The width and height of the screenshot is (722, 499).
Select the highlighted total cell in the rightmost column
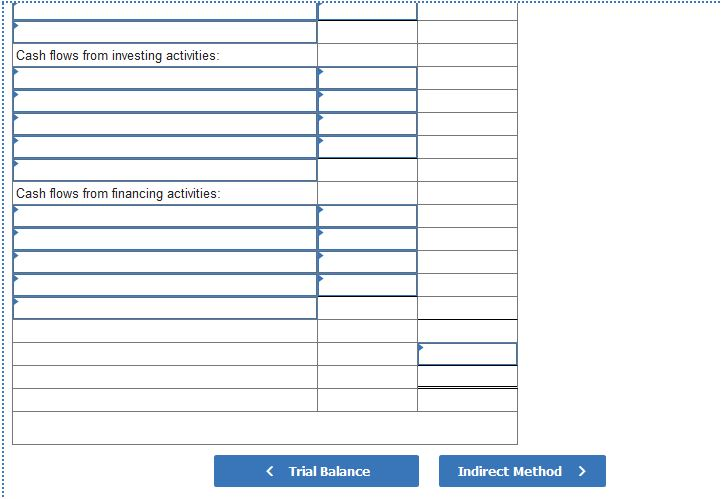[x=467, y=354]
